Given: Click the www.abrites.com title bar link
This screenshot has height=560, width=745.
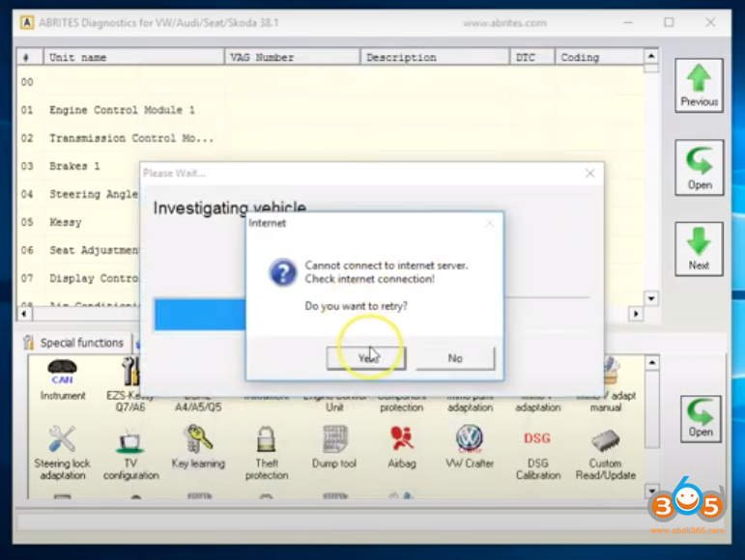Looking at the screenshot, I should 504,23.
